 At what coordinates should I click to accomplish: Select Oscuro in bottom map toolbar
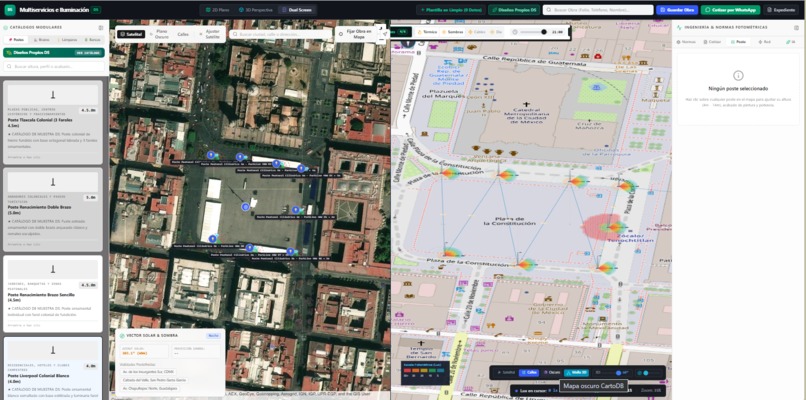click(x=552, y=373)
